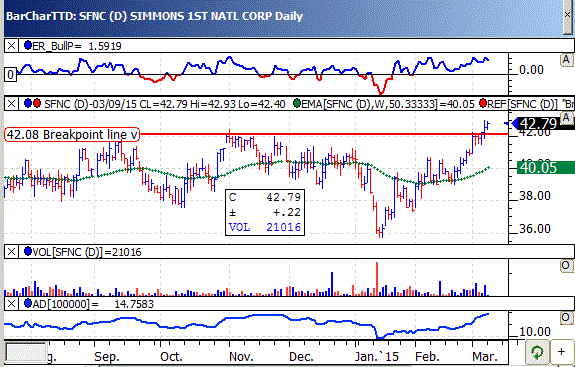Viewport: 575px width, 367px height.
Task: Close the VOL[SFNC (D)] volume pane
Action: click(11, 252)
